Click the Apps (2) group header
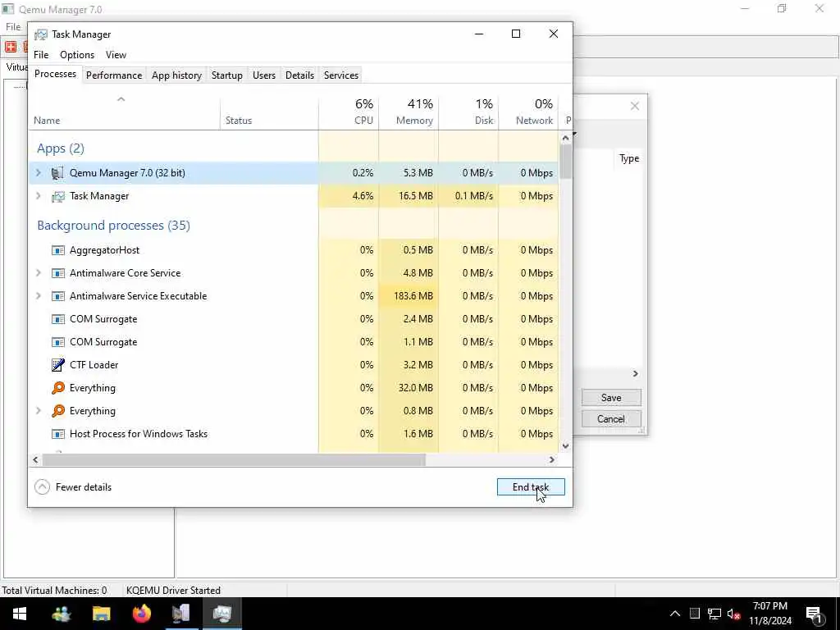The image size is (840, 630). tap(61, 148)
